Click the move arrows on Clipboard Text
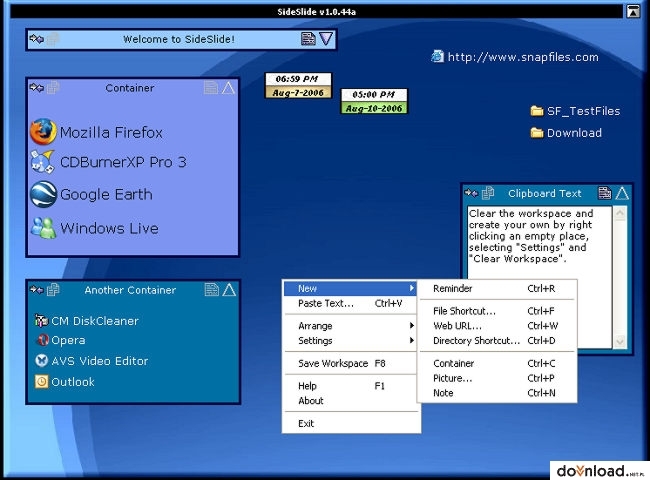This screenshot has height=480, width=650. click(471, 193)
